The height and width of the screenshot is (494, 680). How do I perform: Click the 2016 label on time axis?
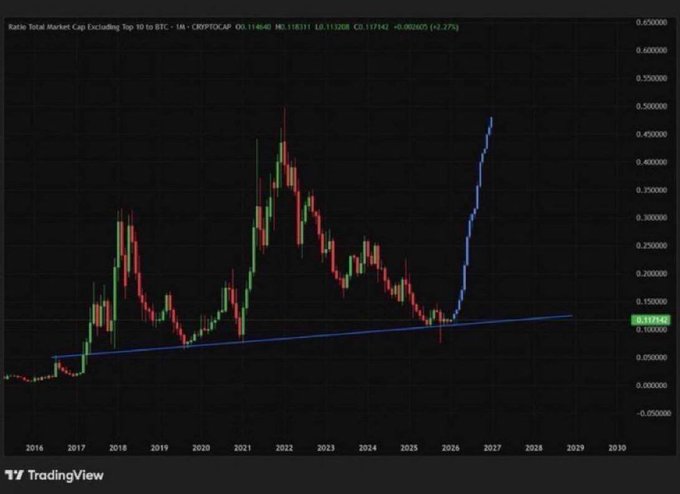coord(35,448)
